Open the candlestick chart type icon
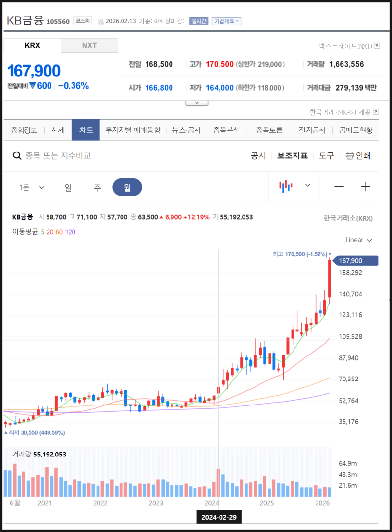The image size is (392, 532). (x=286, y=186)
